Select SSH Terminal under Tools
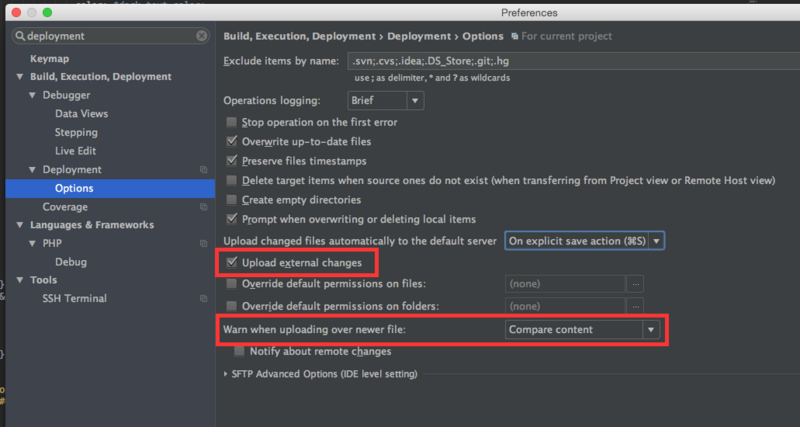This screenshot has height=427, width=800. [74, 299]
